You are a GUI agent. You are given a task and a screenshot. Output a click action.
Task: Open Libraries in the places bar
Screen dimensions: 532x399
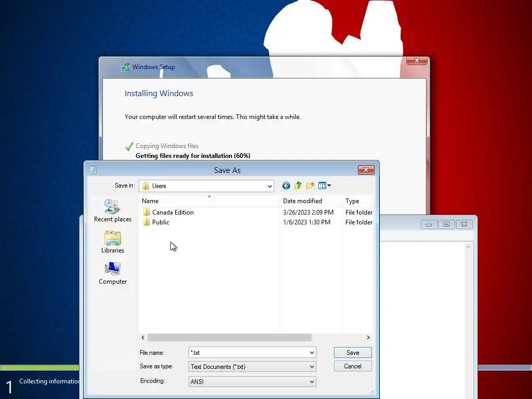(x=113, y=242)
